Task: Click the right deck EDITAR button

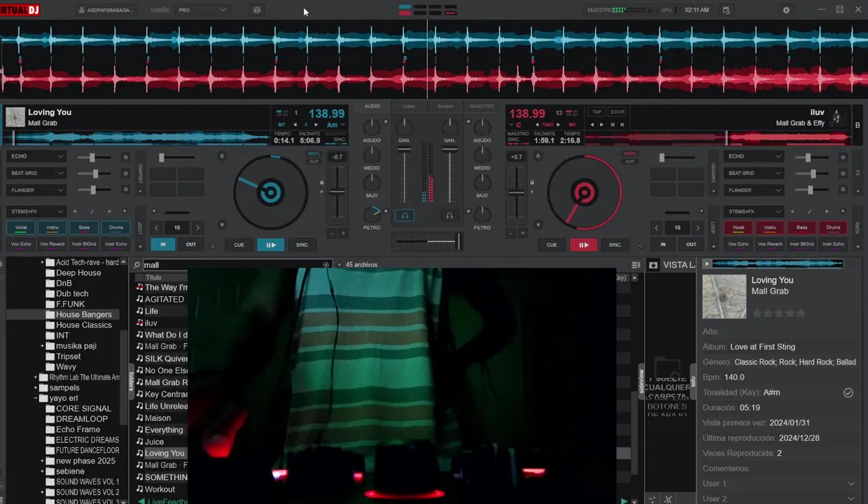Action: 617,112
